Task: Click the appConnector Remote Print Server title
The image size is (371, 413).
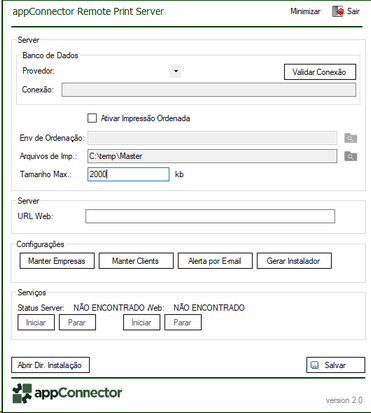Action: point(88,11)
